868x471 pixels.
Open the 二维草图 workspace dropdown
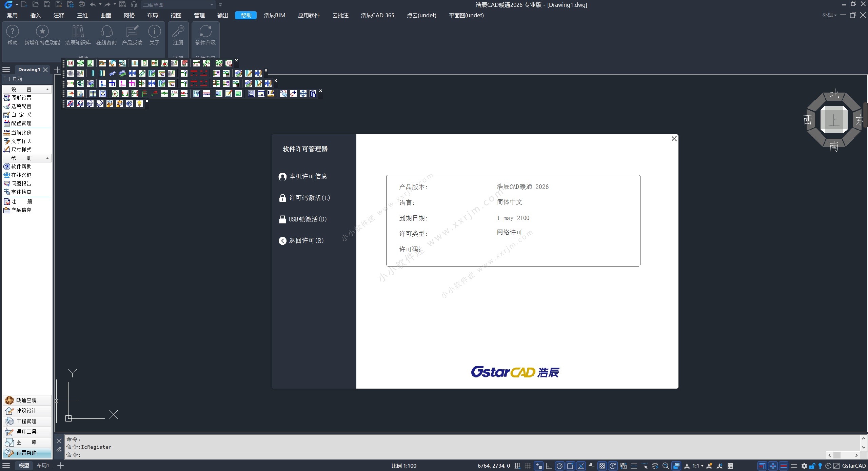click(212, 5)
